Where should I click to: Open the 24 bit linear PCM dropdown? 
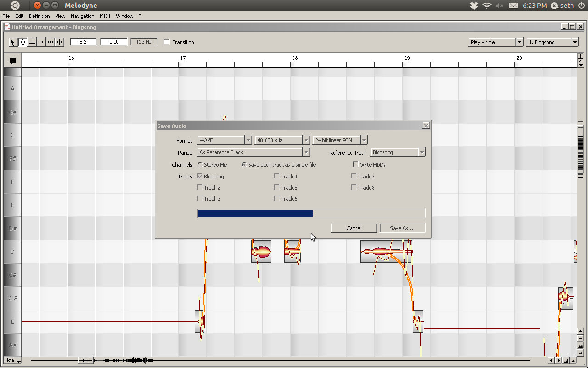[x=340, y=140]
